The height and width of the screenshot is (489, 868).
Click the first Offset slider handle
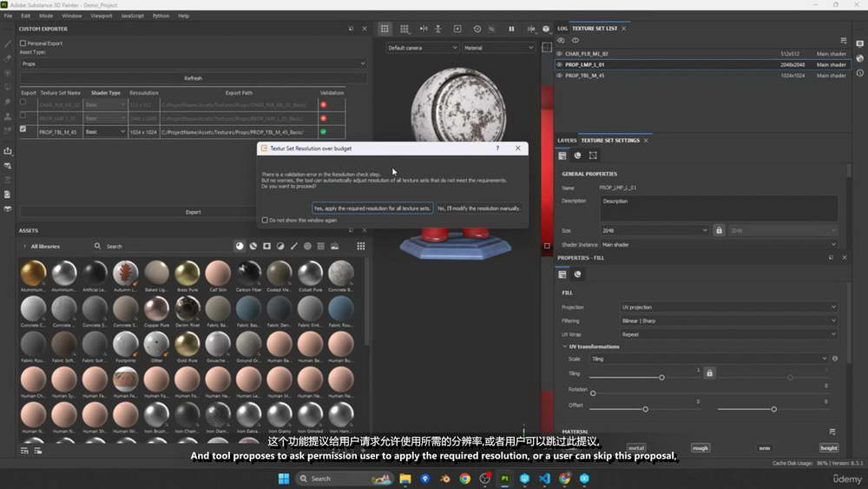coord(646,409)
